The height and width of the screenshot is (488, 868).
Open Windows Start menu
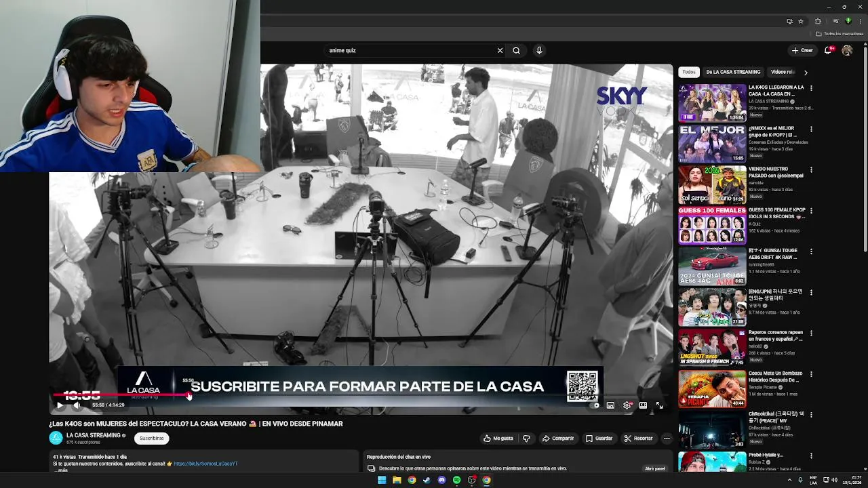click(382, 480)
